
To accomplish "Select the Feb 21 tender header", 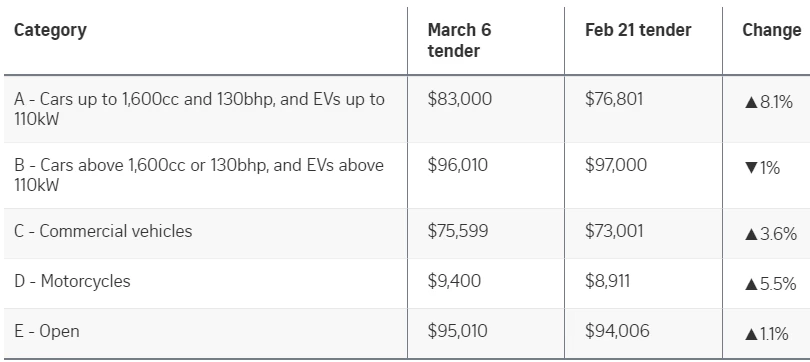I will pos(638,30).
